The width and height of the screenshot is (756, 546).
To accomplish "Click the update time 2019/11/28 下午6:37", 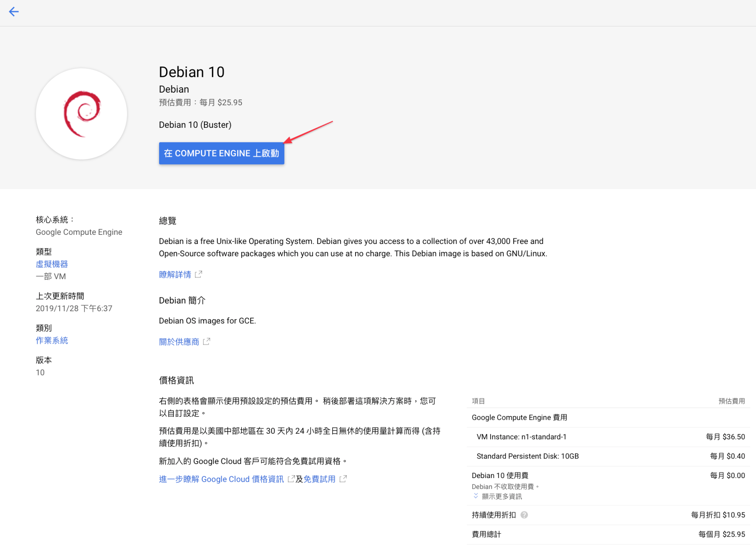I will pyautogui.click(x=74, y=308).
